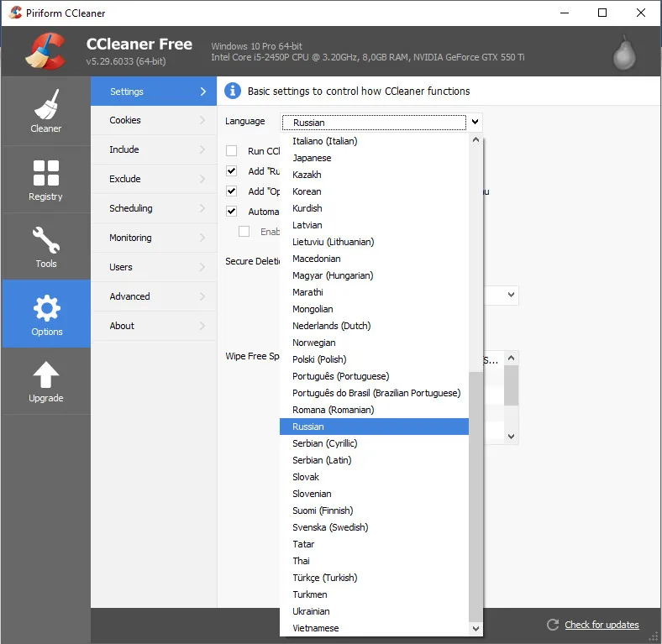662x644 pixels.
Task: Click the blue info icon
Action: [232, 91]
